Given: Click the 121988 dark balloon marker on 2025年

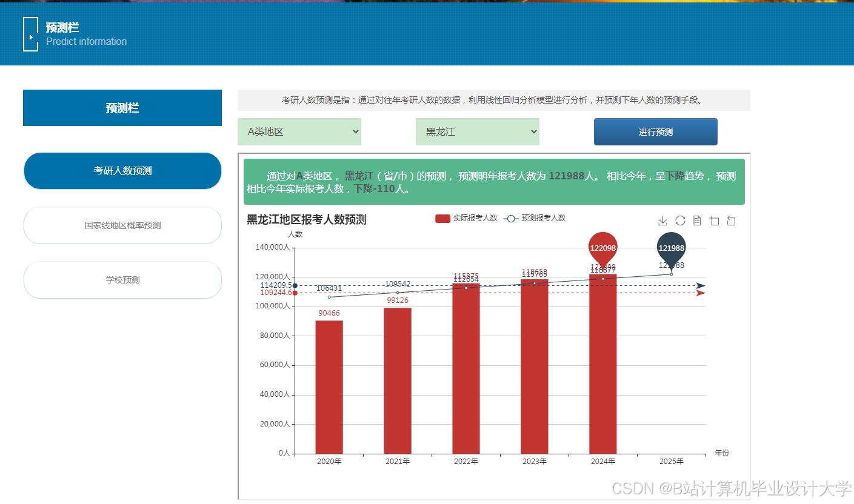Looking at the screenshot, I should [x=670, y=248].
